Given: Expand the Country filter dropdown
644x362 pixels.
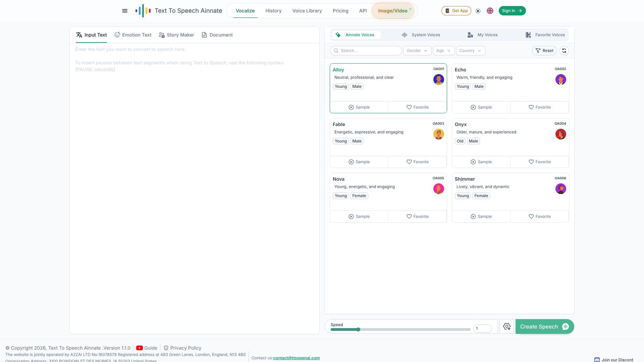Looking at the screenshot, I should pos(470,51).
